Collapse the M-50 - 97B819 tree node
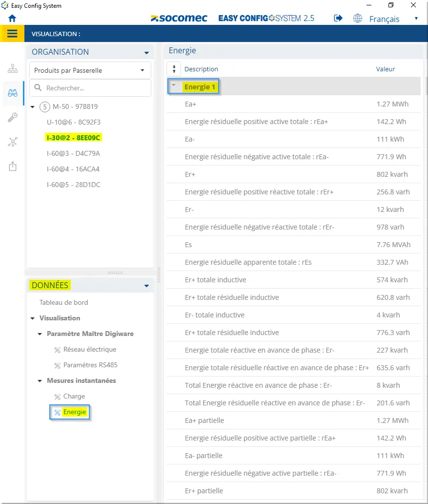 32,107
